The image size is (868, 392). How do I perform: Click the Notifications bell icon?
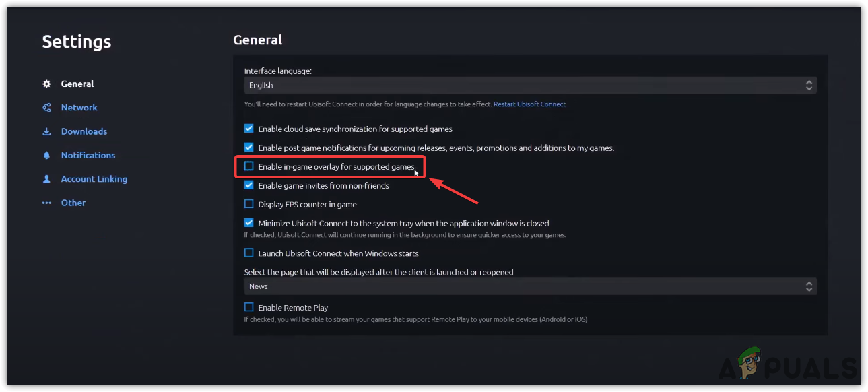pos(46,156)
